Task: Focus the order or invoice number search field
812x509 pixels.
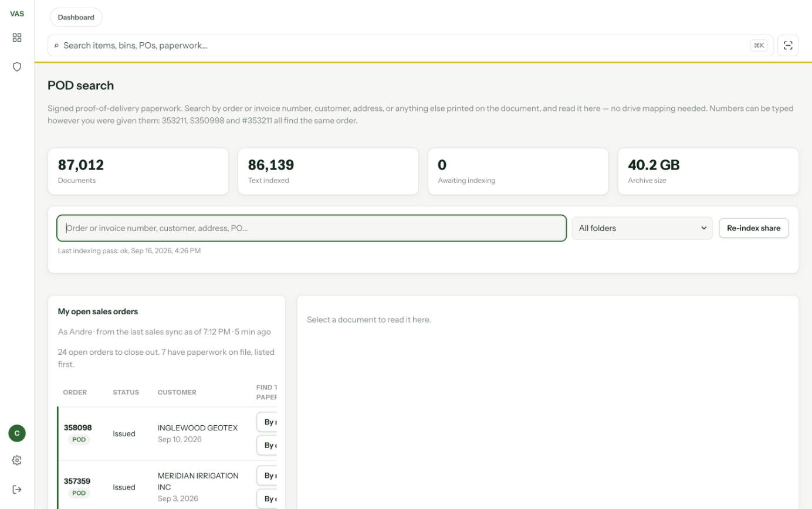Action: [x=312, y=228]
